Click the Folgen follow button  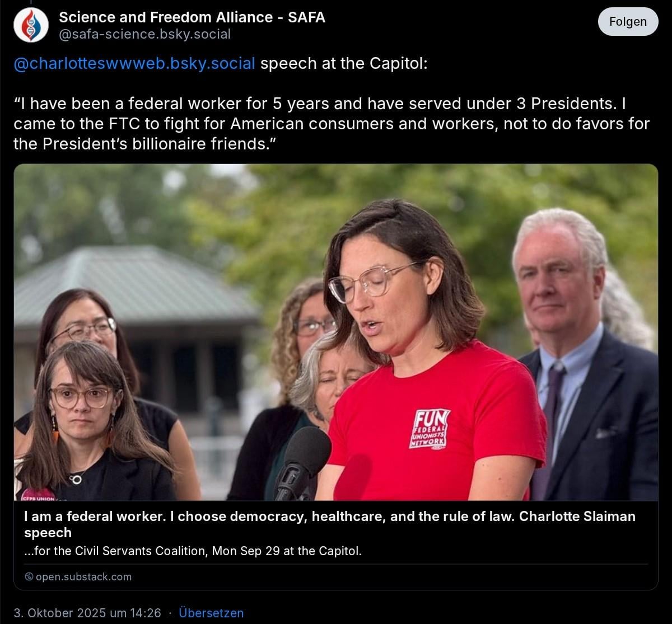click(628, 22)
